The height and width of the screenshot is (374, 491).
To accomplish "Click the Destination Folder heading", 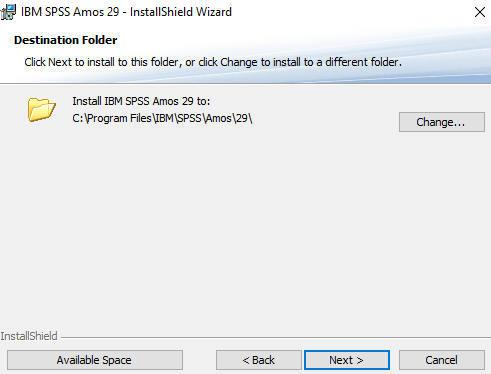I will (x=66, y=40).
